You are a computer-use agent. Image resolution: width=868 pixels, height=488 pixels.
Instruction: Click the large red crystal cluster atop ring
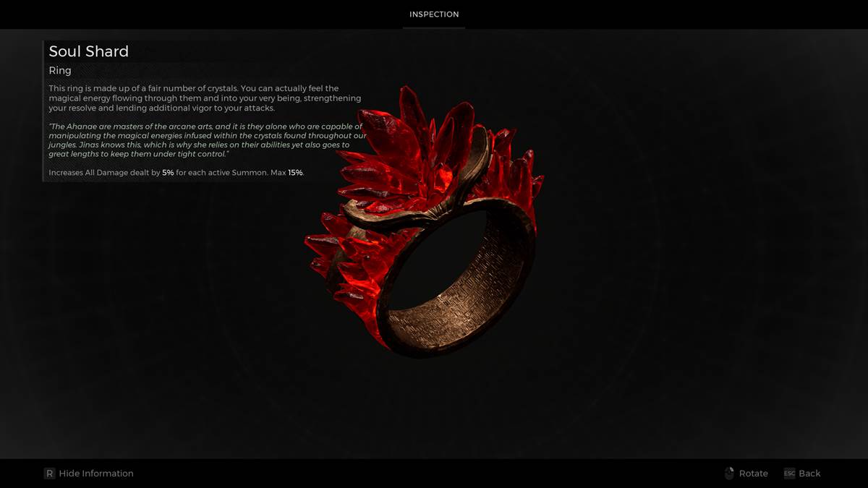412,152
